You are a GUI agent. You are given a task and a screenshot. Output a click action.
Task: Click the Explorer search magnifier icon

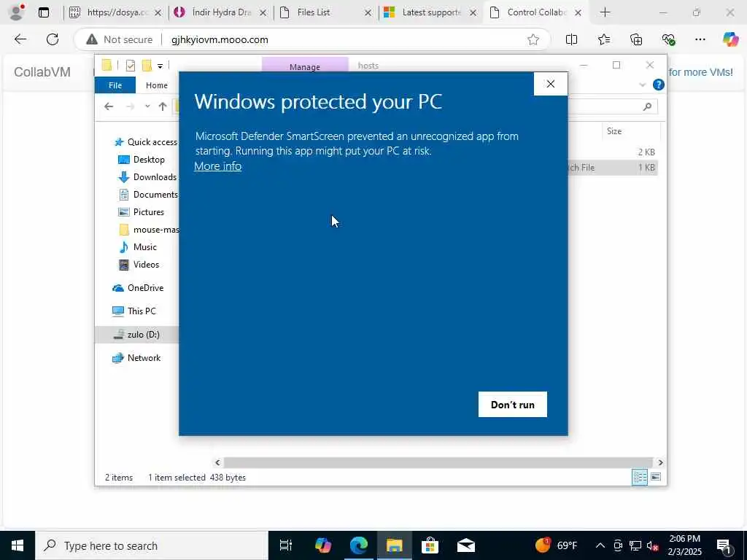(647, 106)
